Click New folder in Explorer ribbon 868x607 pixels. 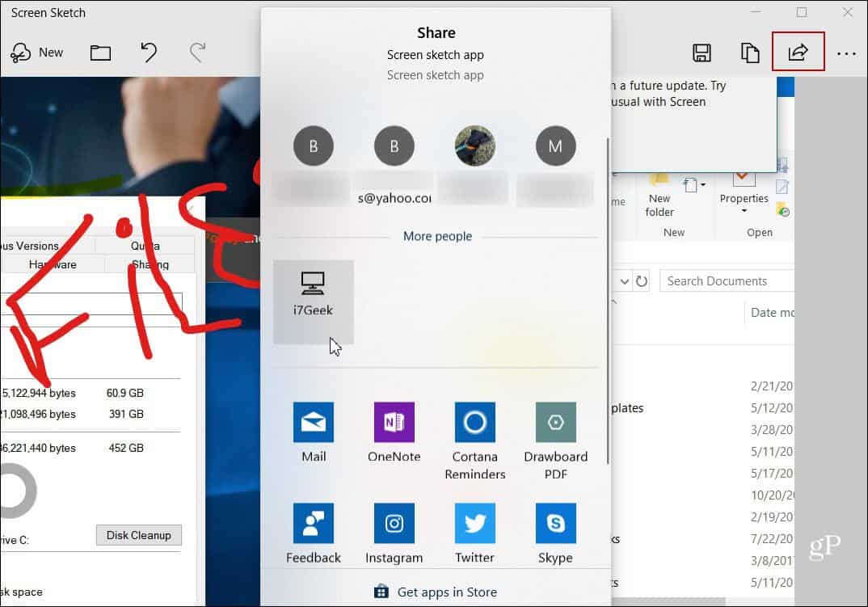[659, 196]
